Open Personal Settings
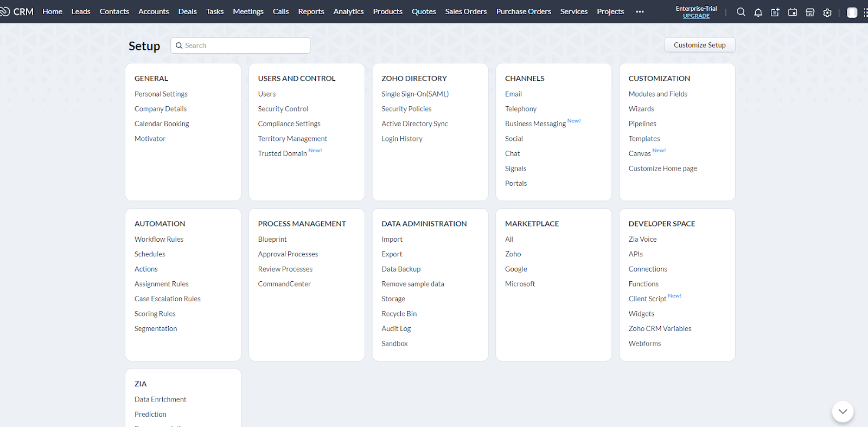The image size is (868, 427). tap(161, 94)
